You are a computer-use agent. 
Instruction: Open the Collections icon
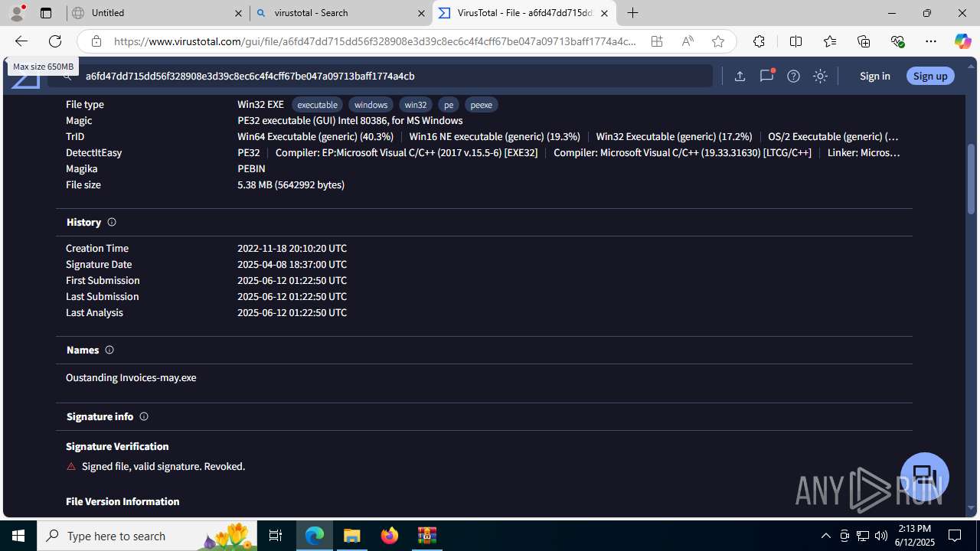864,41
